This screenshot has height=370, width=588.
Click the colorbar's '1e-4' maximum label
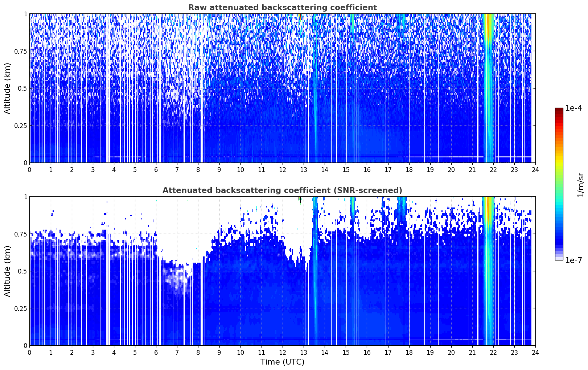click(573, 108)
